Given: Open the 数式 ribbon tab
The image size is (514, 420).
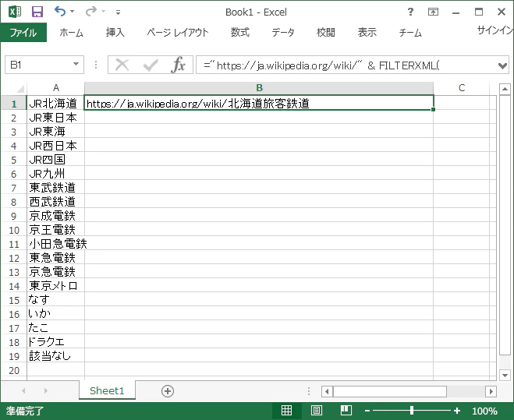Looking at the screenshot, I should pos(240,33).
